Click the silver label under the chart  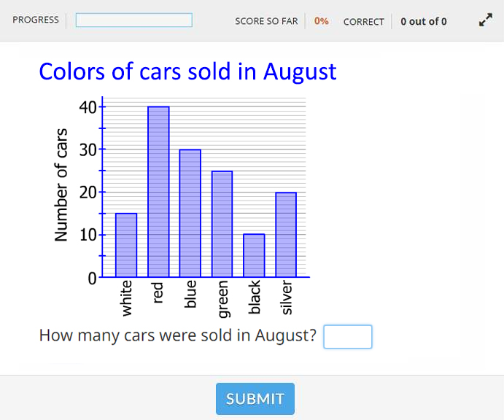point(286,297)
